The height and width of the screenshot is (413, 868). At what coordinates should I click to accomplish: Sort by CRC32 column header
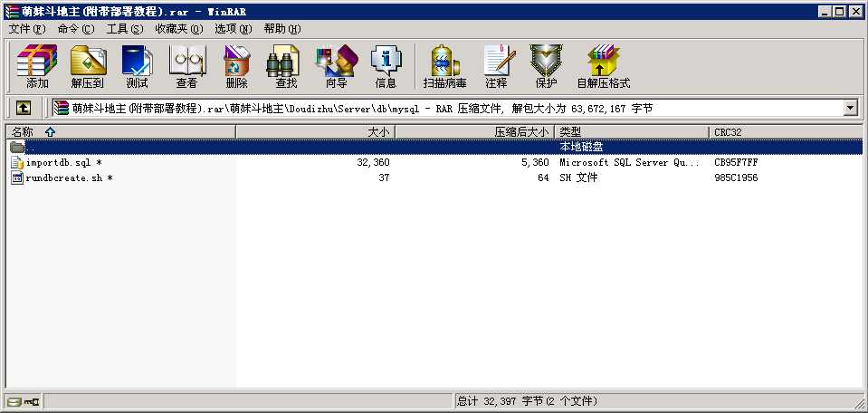point(786,132)
